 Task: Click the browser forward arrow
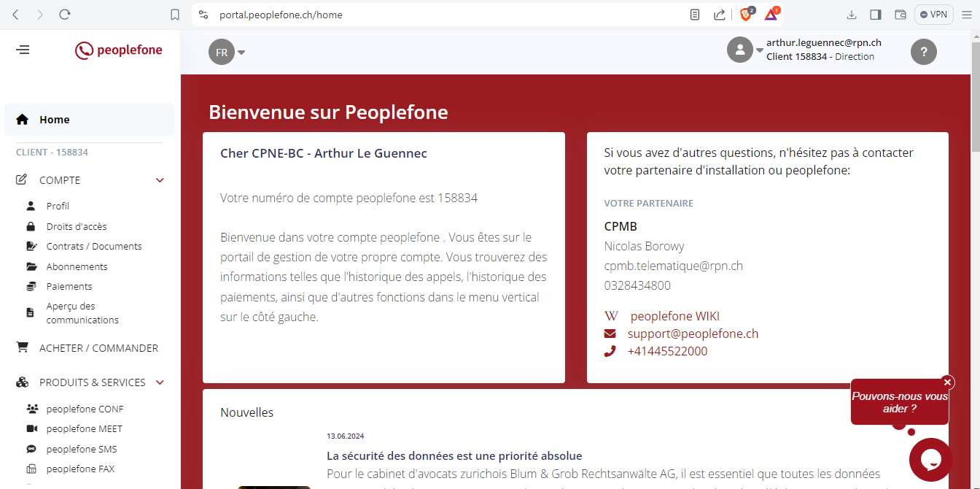tap(40, 15)
